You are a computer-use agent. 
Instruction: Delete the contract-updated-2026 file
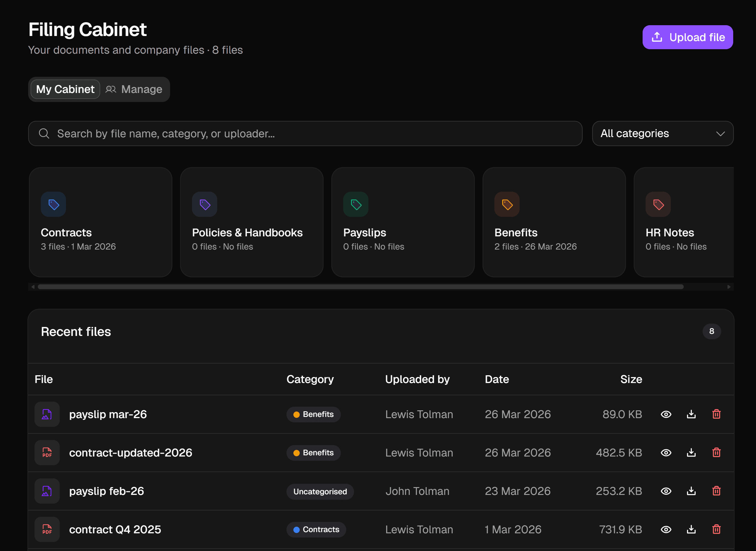click(716, 453)
